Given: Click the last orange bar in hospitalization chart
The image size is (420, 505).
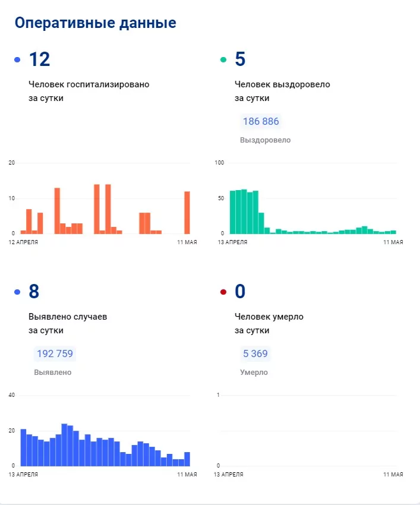Looking at the screenshot, I should (187, 213).
